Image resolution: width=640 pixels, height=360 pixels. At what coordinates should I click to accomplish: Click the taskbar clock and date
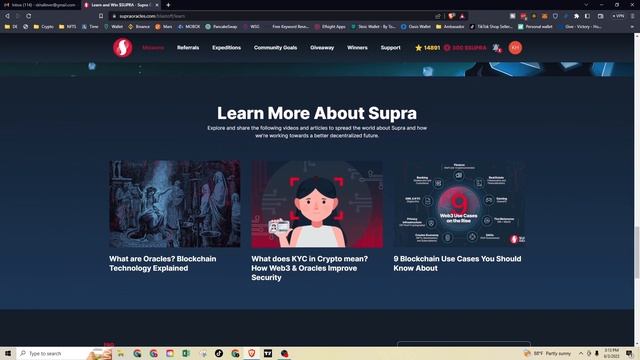pyautogui.click(x=611, y=353)
